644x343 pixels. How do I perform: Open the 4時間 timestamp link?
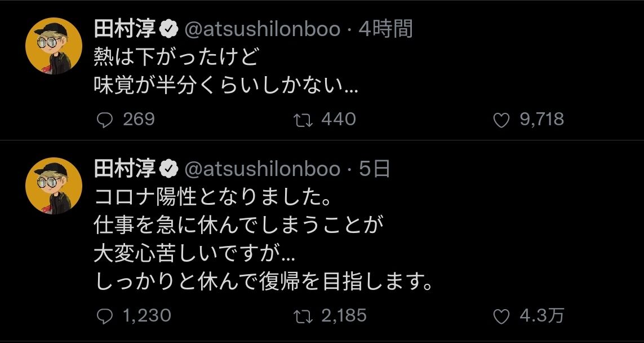(385, 29)
